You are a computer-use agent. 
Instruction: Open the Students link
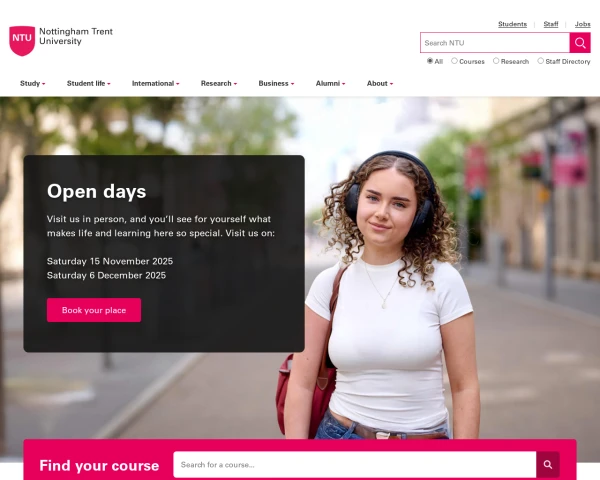click(x=512, y=24)
